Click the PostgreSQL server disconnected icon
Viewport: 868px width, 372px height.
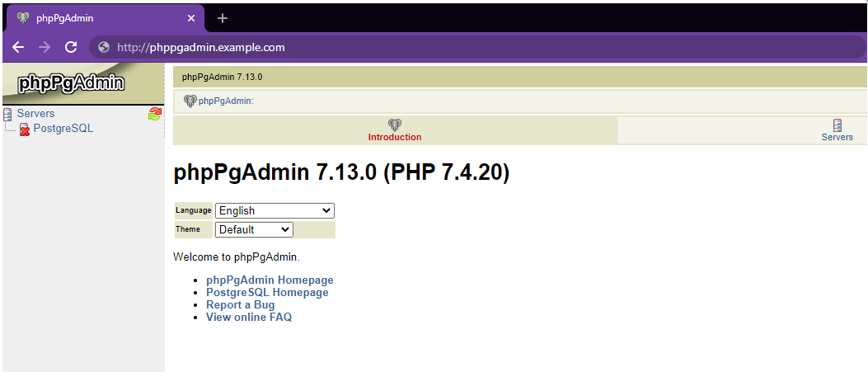click(25, 129)
